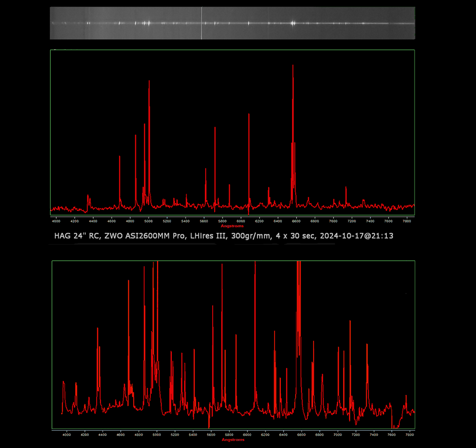
Task: Select the 6600 tick label on lower axis
Action: pos(301,435)
